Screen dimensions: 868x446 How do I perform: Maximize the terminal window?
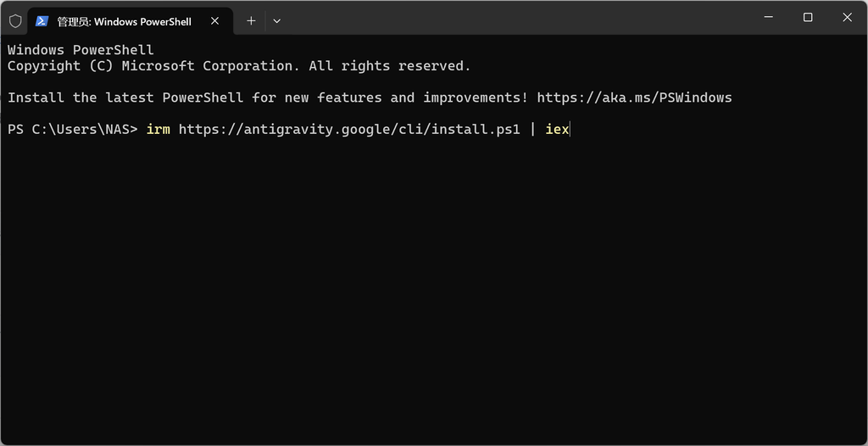pyautogui.click(x=808, y=17)
